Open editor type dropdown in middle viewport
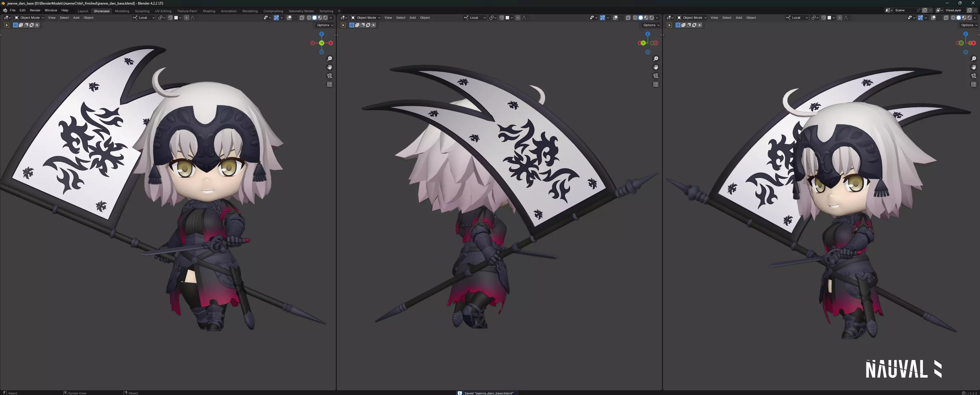The width and height of the screenshot is (980, 395). point(344,18)
